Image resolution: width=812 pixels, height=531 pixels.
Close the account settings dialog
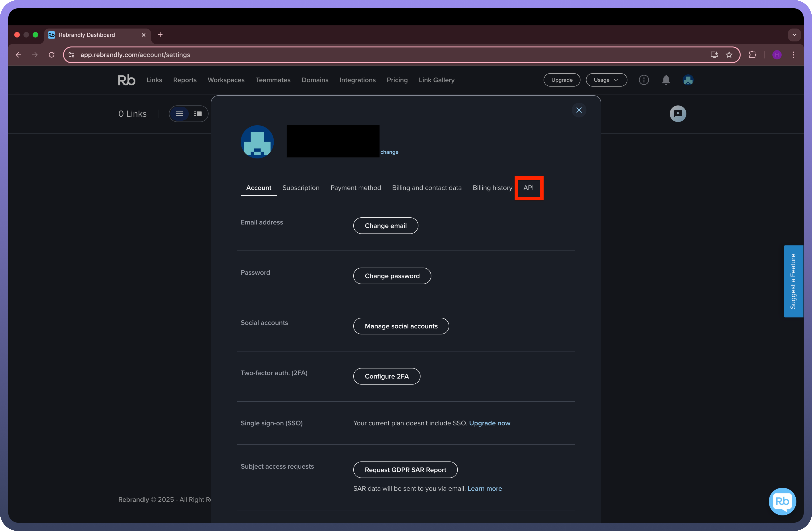coord(579,110)
